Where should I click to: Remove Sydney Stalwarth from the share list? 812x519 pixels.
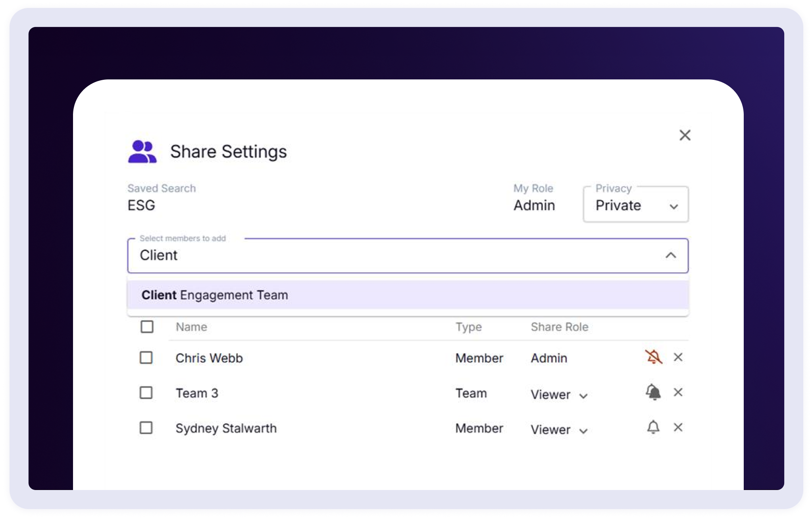tap(678, 427)
